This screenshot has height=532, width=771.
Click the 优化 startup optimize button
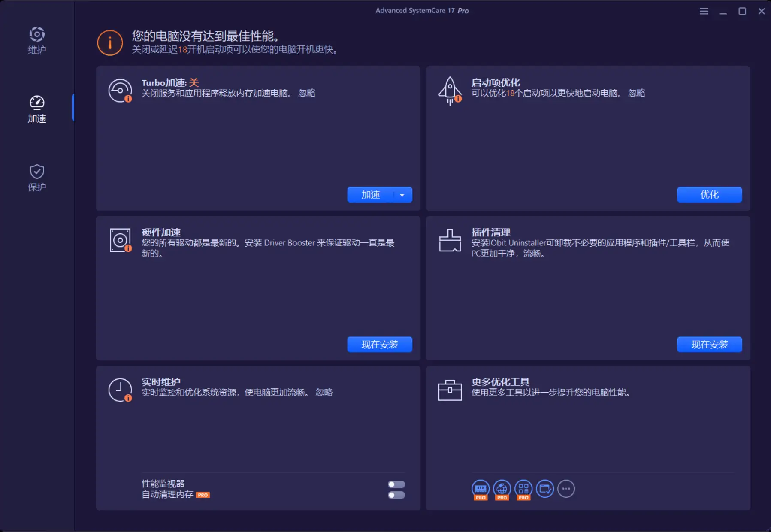click(710, 195)
